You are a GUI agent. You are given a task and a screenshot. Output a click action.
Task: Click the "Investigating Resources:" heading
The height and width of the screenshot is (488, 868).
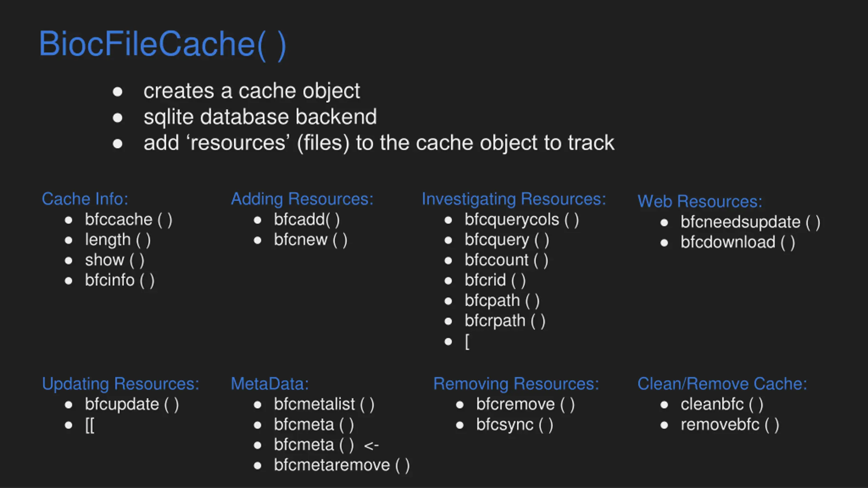click(x=514, y=199)
